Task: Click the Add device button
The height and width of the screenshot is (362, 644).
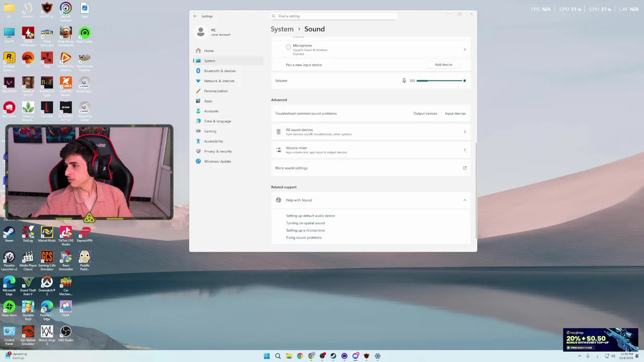Action: point(443,65)
